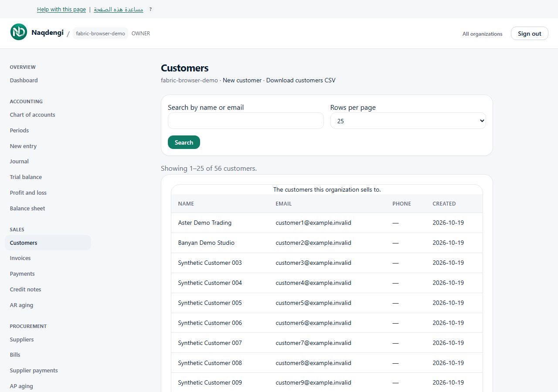Open Payments under Sales
This screenshot has height=392, width=558.
[22, 274]
